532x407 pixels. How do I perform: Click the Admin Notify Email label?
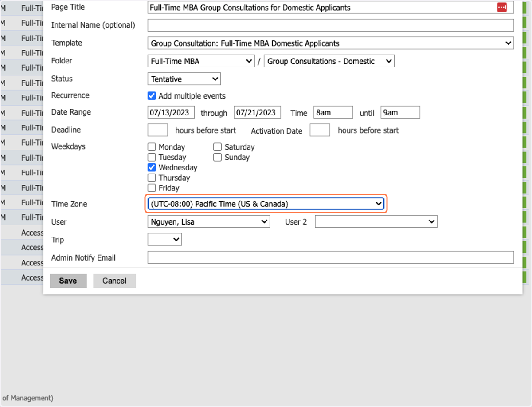(83, 258)
